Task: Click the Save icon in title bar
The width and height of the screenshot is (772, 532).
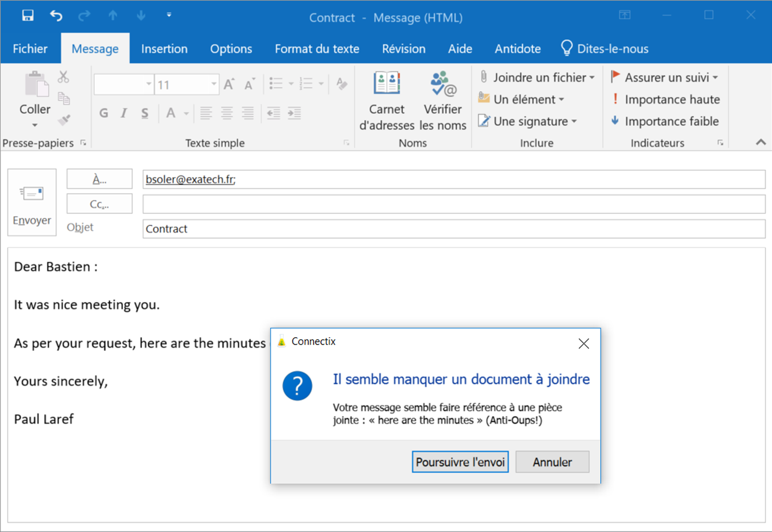Action: coord(28,16)
